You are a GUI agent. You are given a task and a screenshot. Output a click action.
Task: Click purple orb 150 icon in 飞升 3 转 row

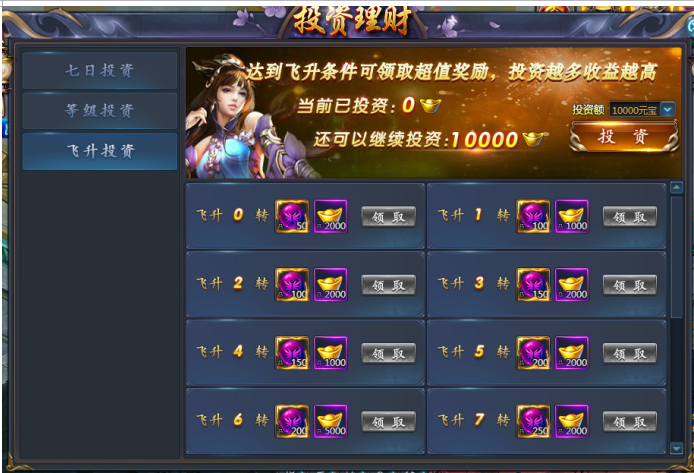[x=533, y=285]
